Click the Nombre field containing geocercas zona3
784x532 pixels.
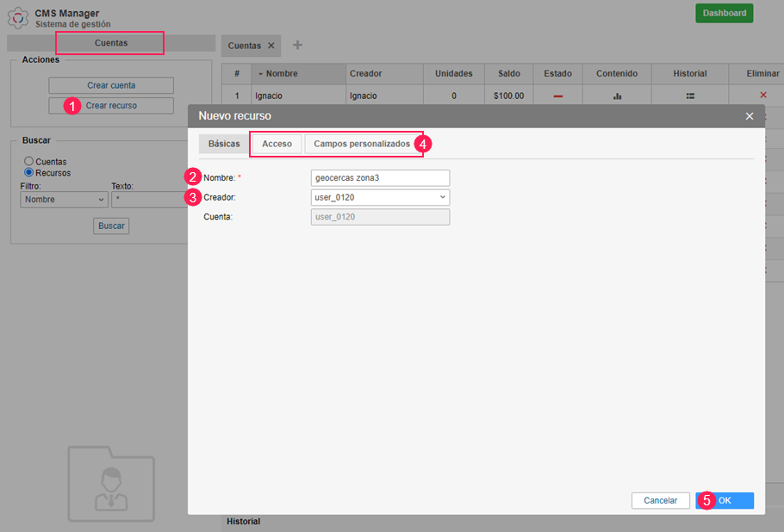point(380,178)
